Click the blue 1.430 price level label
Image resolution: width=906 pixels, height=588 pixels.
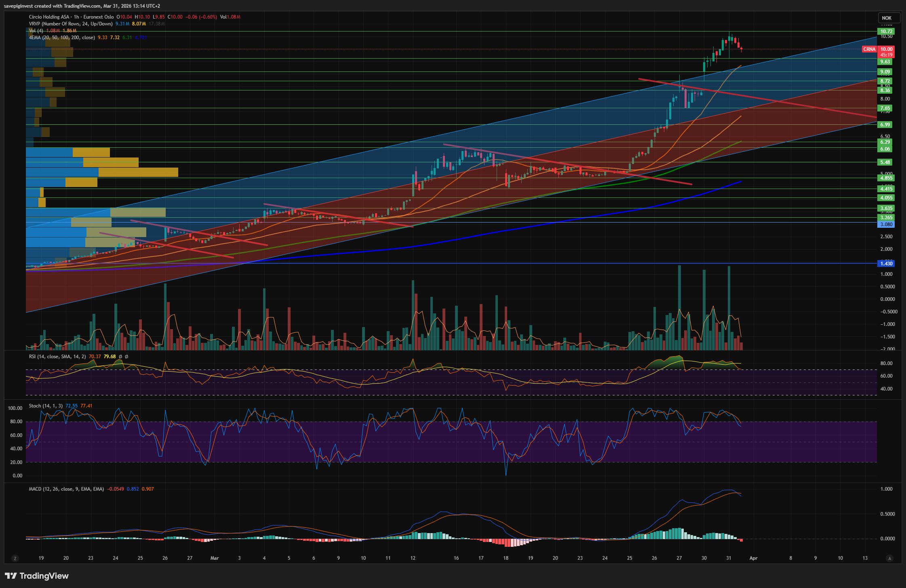pyautogui.click(x=886, y=263)
